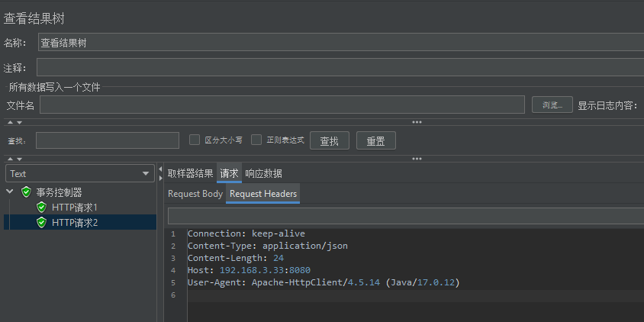Click the up arrow on the divider above 查找

click(10, 122)
